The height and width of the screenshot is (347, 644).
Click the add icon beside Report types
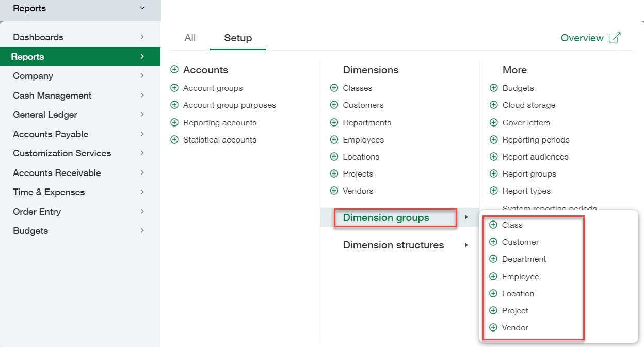pos(493,191)
